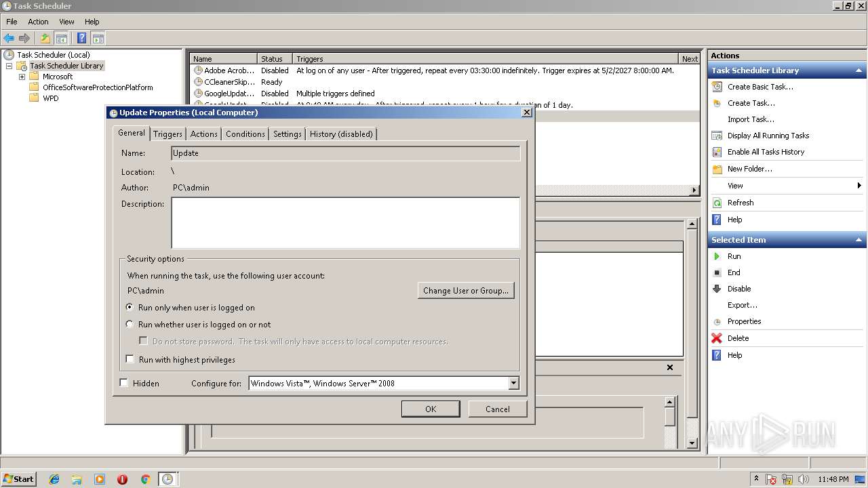Image resolution: width=868 pixels, height=488 pixels.
Task: Select Task Scheduler (Local) root node
Action: tap(54, 55)
